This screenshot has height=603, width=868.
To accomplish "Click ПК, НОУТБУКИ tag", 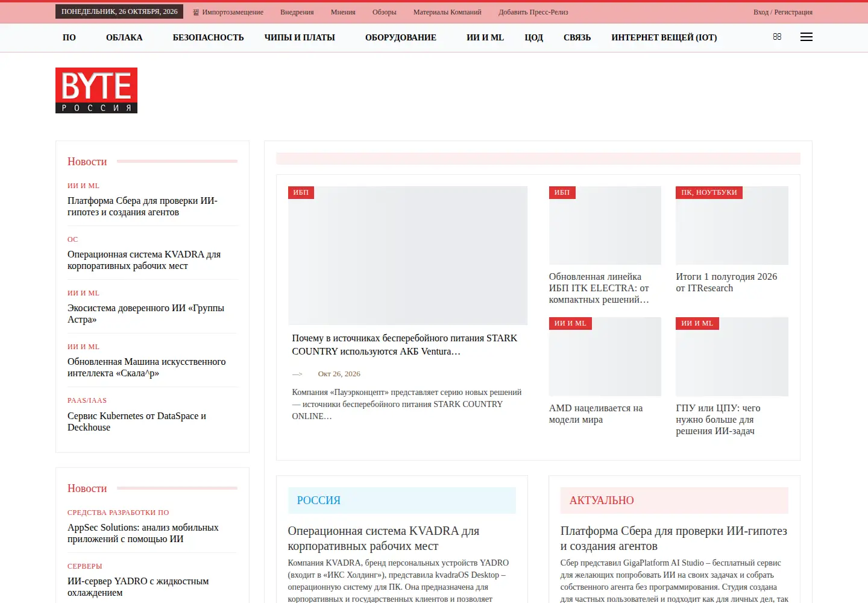I will point(709,192).
